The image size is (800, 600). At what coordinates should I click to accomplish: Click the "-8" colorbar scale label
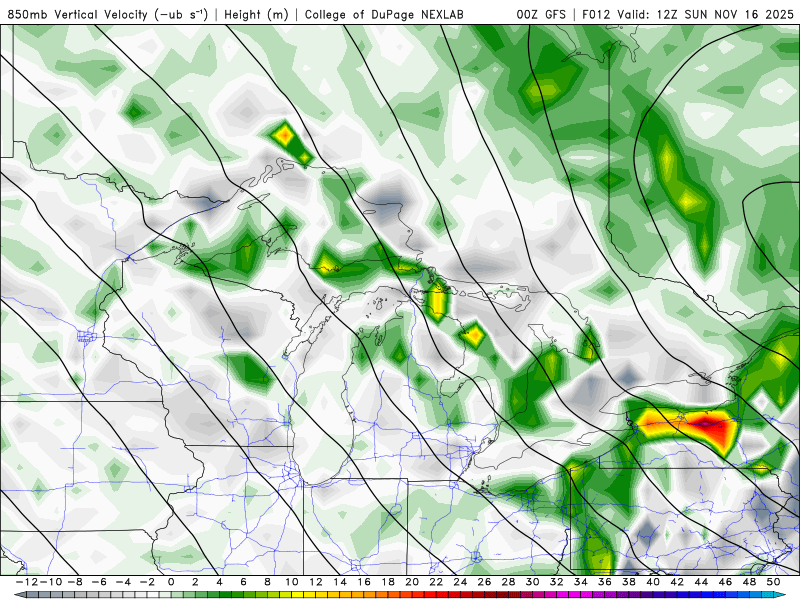75,582
